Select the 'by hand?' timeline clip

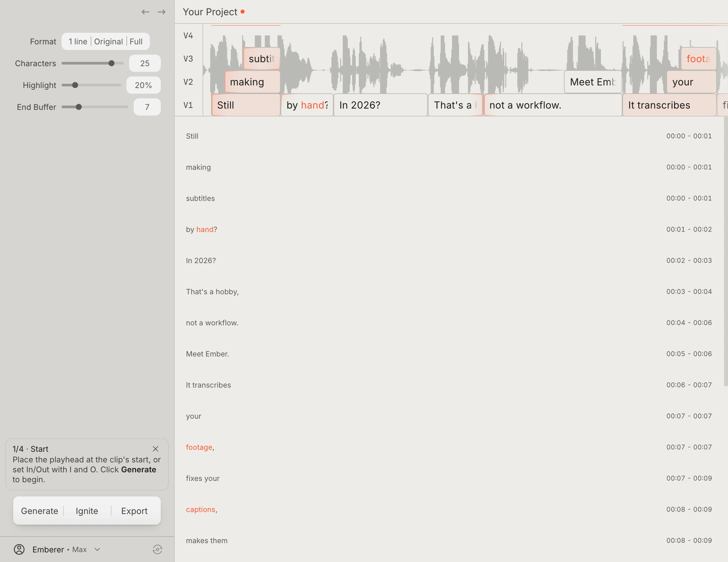coord(307,105)
